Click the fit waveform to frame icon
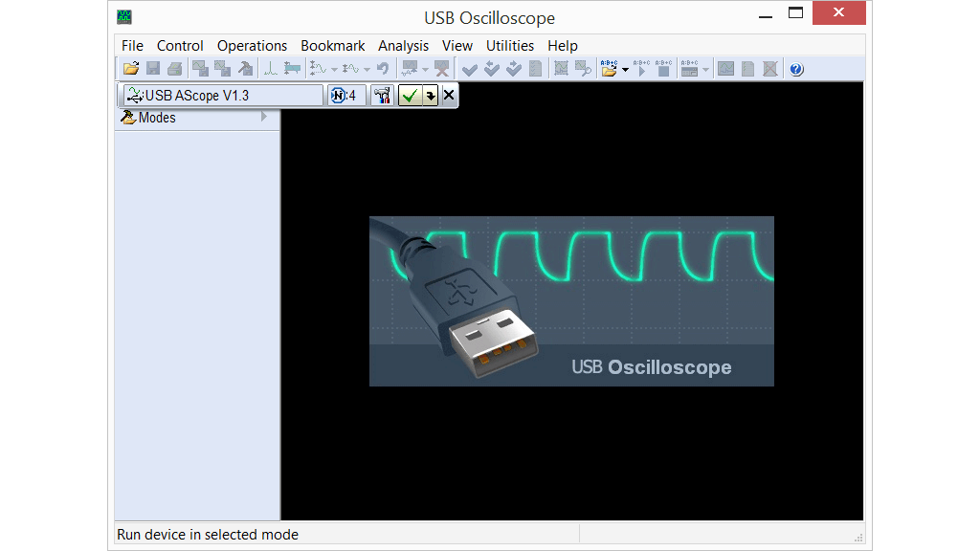This screenshot has height=551, width=980. [561, 69]
